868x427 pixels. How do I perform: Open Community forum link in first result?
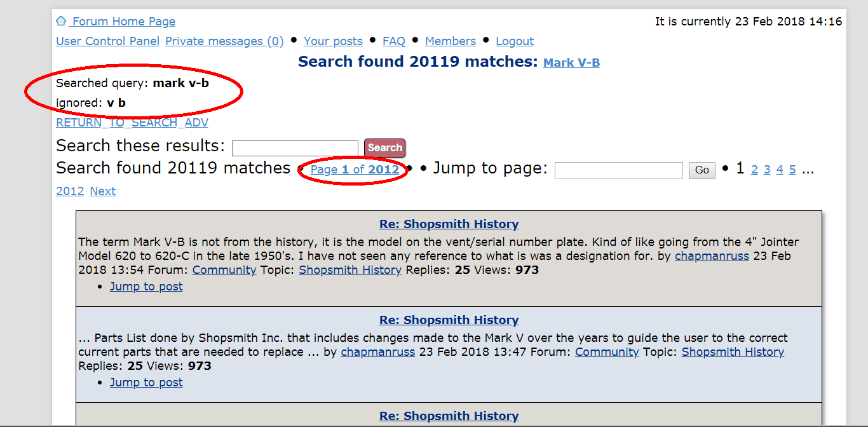coord(224,270)
